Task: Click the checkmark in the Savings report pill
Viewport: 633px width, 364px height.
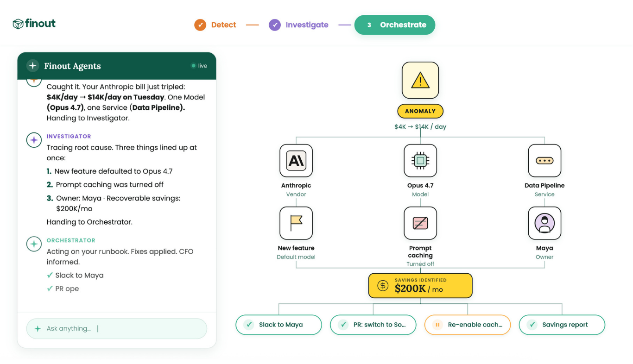Action: (533, 325)
